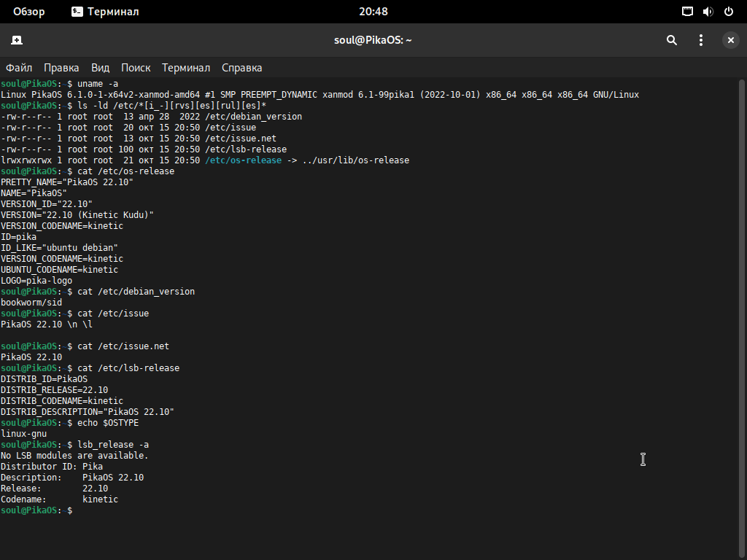Open the three-dot hamburger menu
The width and height of the screenshot is (747, 560).
[x=701, y=40]
